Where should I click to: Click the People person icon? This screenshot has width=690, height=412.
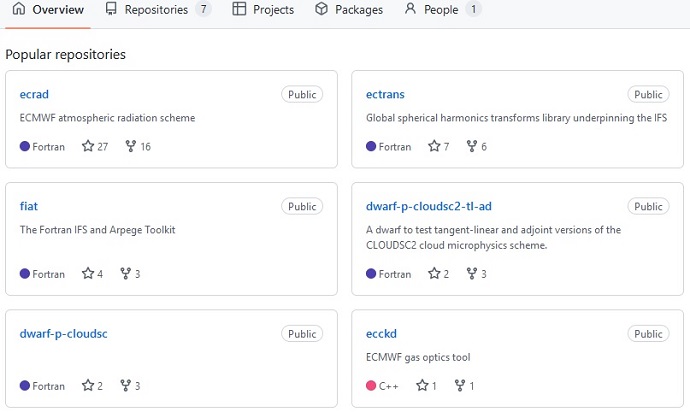point(410,9)
